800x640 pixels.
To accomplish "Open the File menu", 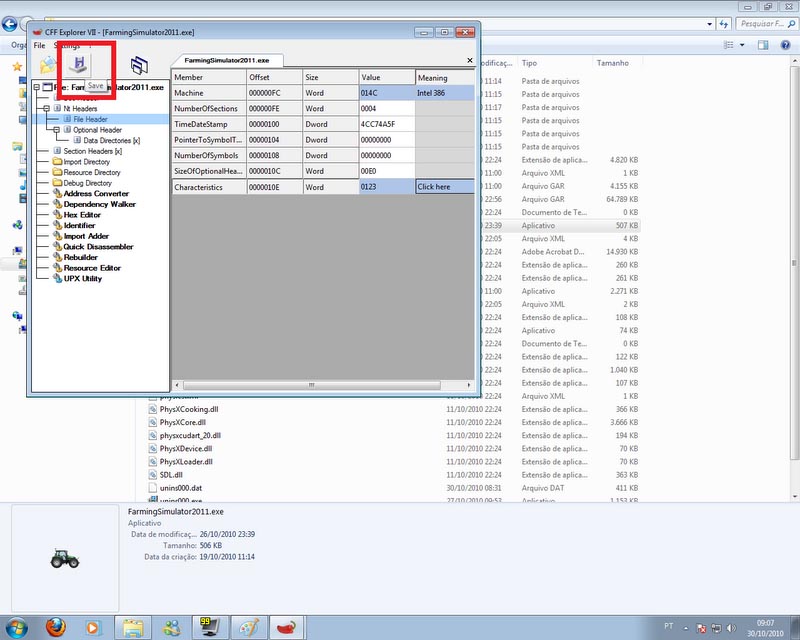I will pyautogui.click(x=39, y=46).
